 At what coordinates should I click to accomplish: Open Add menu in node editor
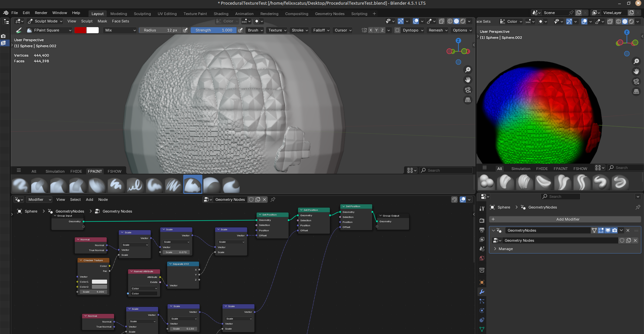(89, 200)
